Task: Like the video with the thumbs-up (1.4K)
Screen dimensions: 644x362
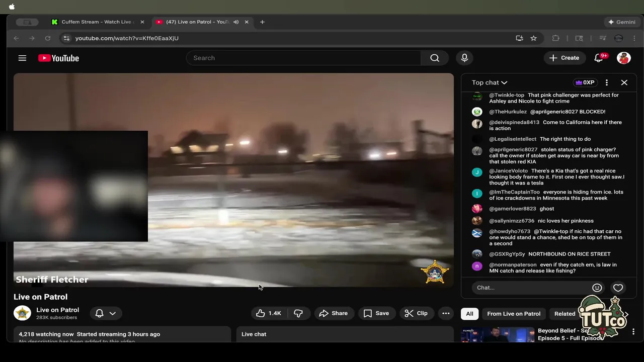Action: pos(269,313)
